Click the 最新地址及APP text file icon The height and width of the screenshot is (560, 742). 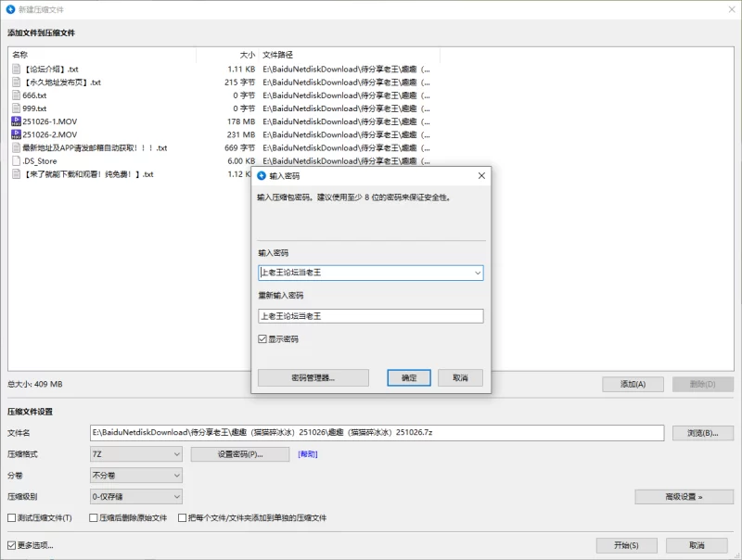(x=15, y=148)
